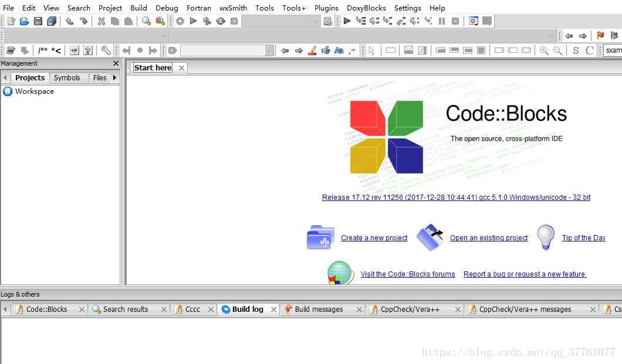Click the Doxygen block comment /** icon

tap(42, 50)
